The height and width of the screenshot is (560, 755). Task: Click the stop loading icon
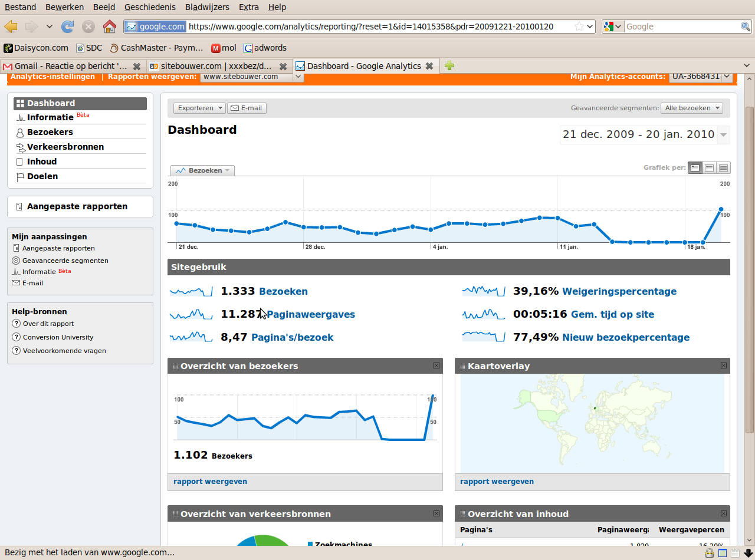click(88, 27)
